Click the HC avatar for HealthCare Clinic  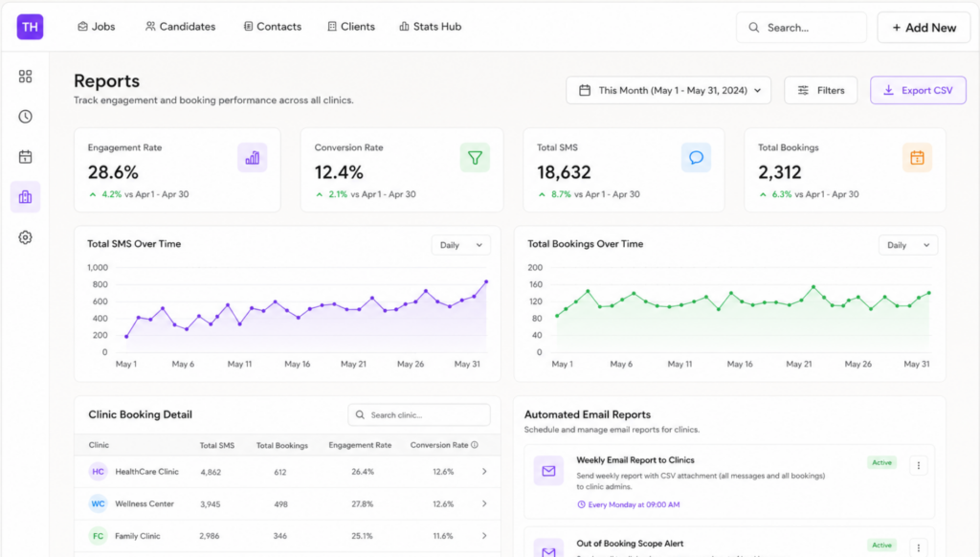click(99, 472)
